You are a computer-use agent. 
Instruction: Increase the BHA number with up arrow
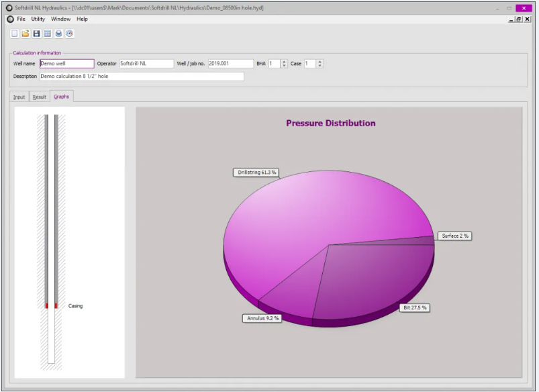coord(284,62)
